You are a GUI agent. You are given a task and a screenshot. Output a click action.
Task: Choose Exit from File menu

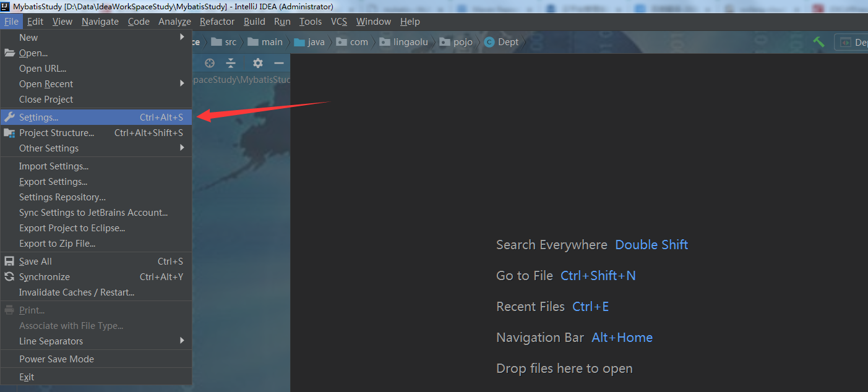pos(96,377)
